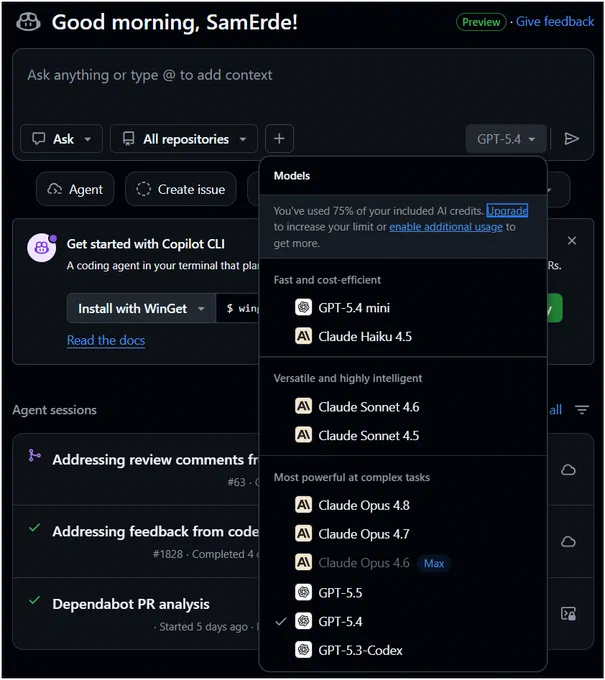Viewport: 605px width, 680px height.
Task: Click the Anthropic icon beside Claude Sonnet 4.6
Action: 303,407
